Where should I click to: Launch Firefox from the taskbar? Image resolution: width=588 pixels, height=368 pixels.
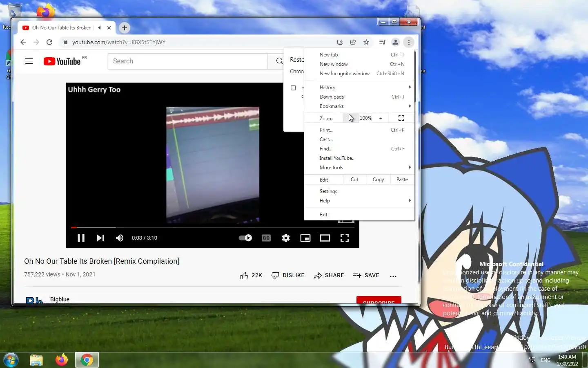click(x=62, y=360)
